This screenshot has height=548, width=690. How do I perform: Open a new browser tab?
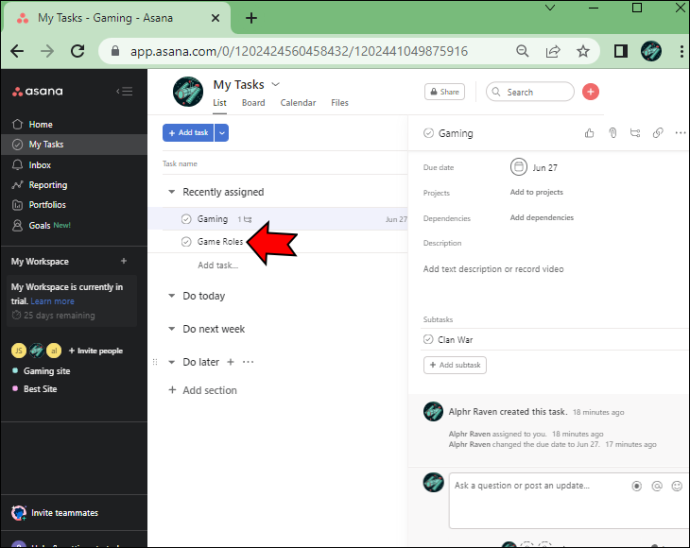pos(251,18)
